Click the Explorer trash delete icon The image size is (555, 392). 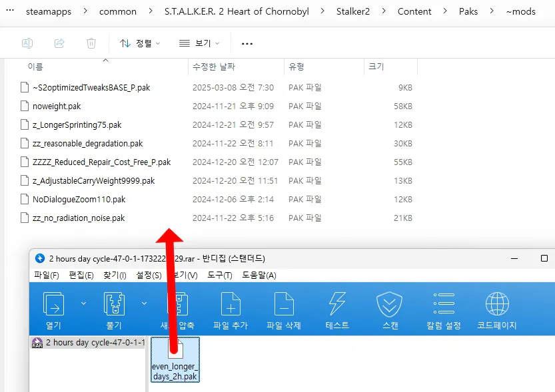pyautogui.click(x=91, y=43)
